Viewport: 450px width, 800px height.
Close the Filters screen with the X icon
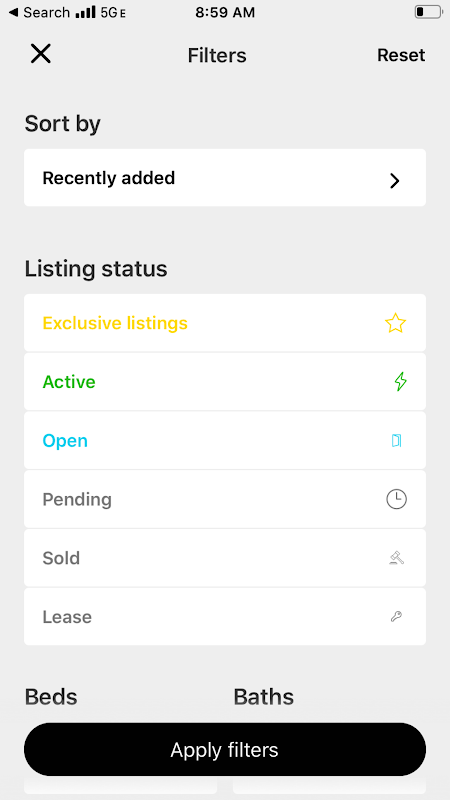[40, 54]
